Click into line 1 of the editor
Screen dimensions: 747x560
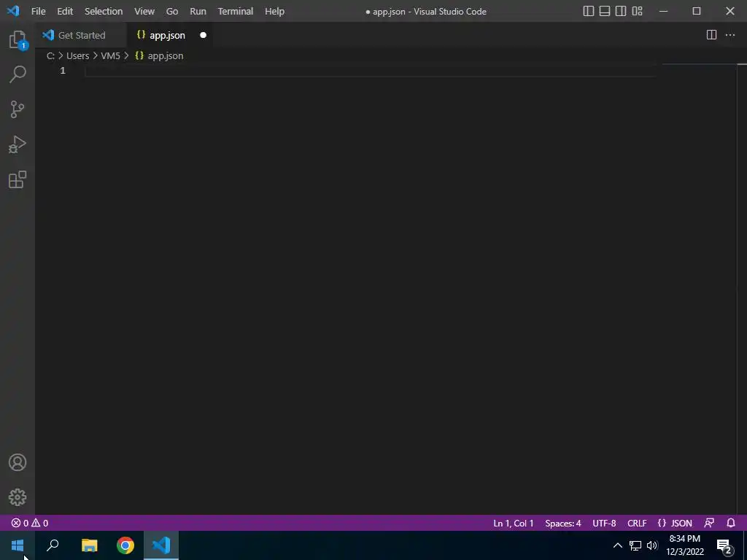tap(371, 71)
